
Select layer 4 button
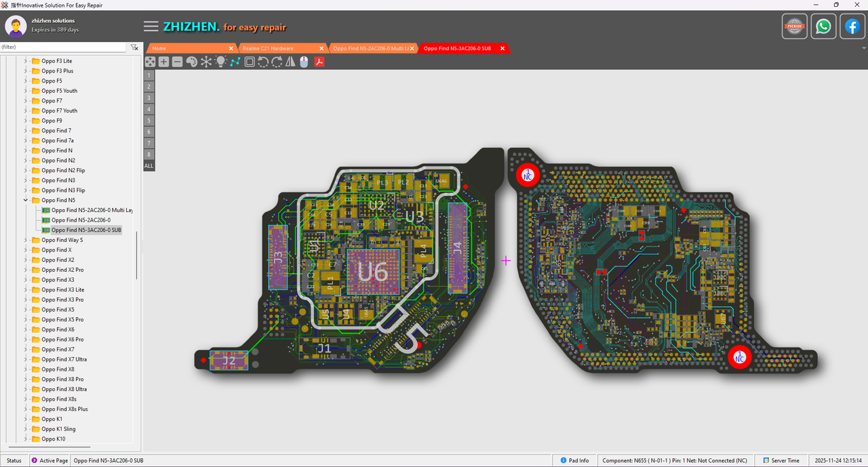pos(149,109)
